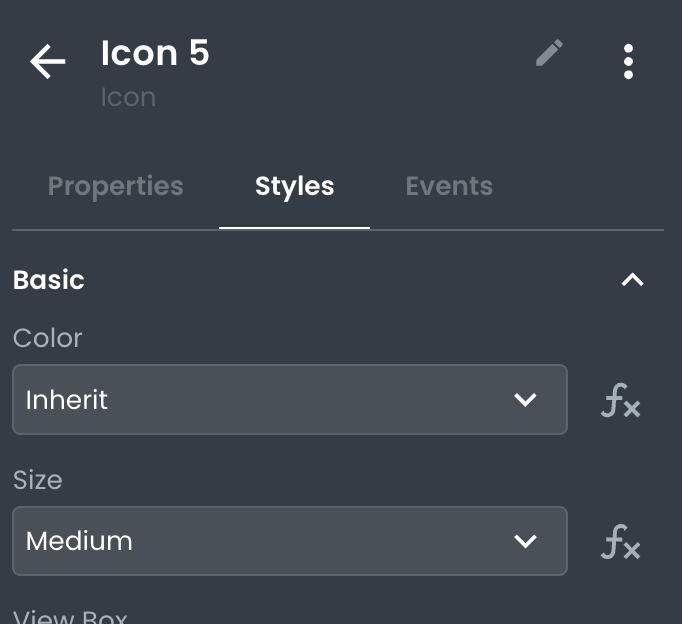This screenshot has height=624, width=682.
Task: Open the three-dot more options menu
Action: [x=628, y=61]
